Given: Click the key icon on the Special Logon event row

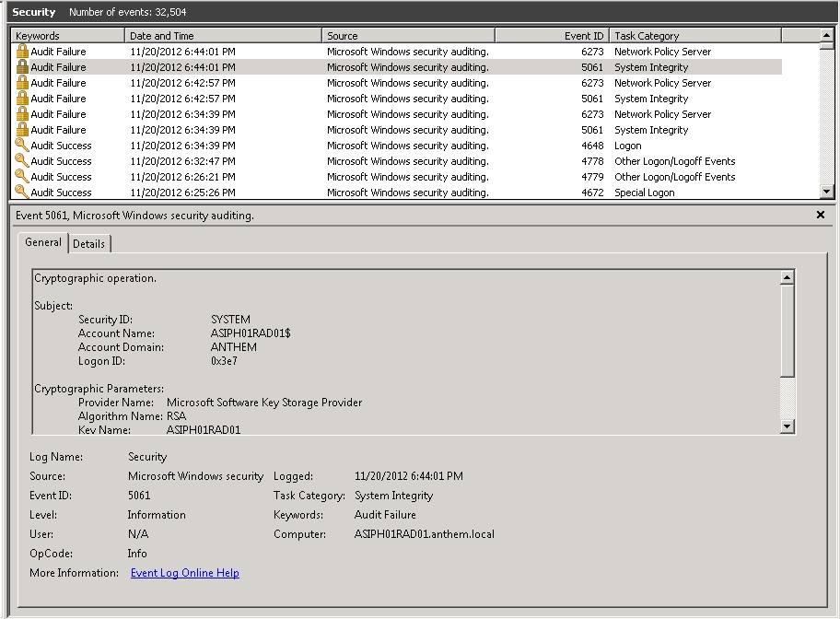Looking at the screenshot, I should pyautogui.click(x=21, y=192).
